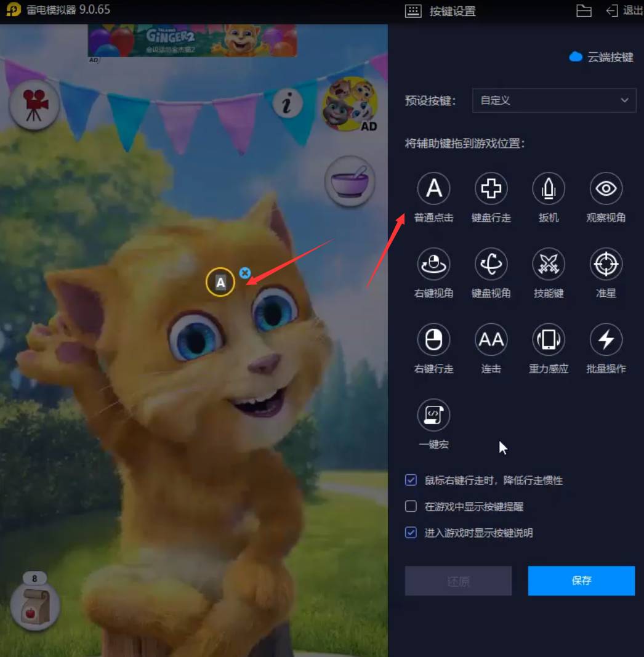Expand the 预设按键 自定义 dropdown
Viewport: 644px width, 657px height.
point(554,100)
